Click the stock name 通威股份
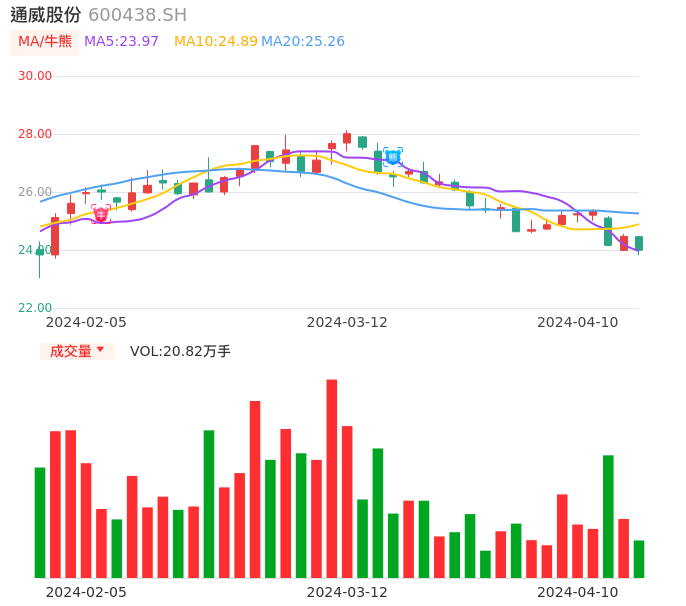Viewport: 686px width, 606px height. click(46, 15)
